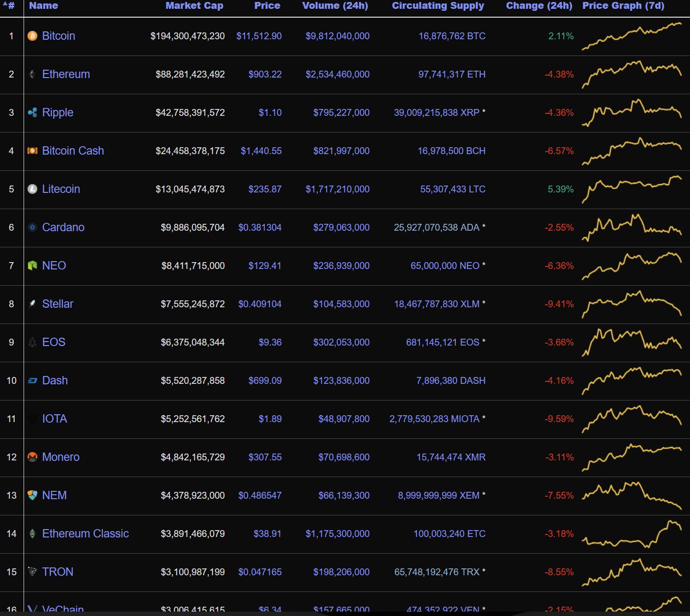This screenshot has width=690, height=616.
Task: Click Bitcoin Cash's 24h change -6.57%
Action: tap(559, 151)
